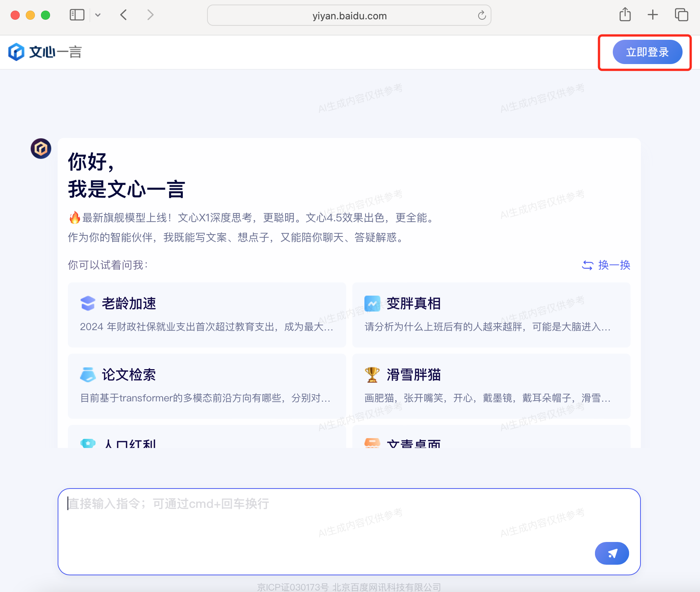Screen dimensions: 700x592
Task: Click the 变胖真相 chart icon
Action: point(372,303)
